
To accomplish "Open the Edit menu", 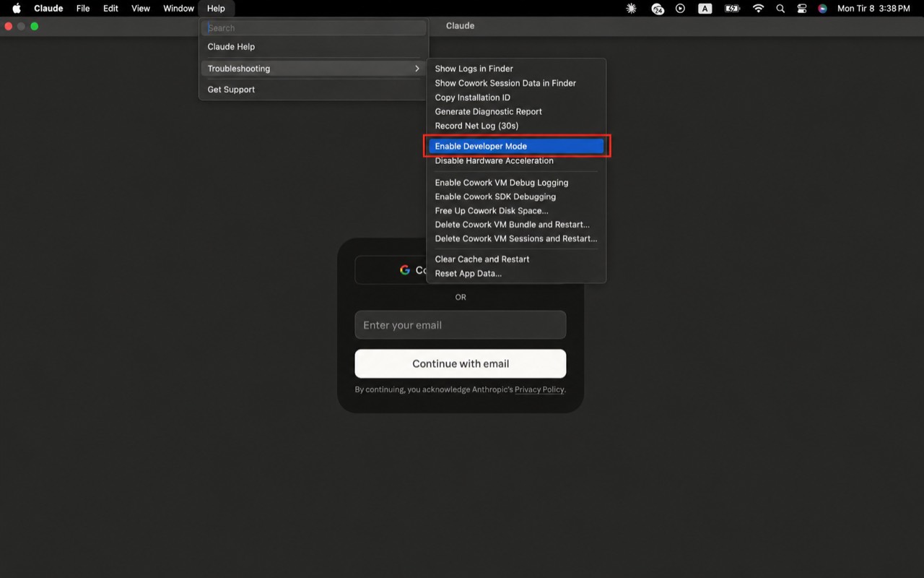I will point(110,9).
